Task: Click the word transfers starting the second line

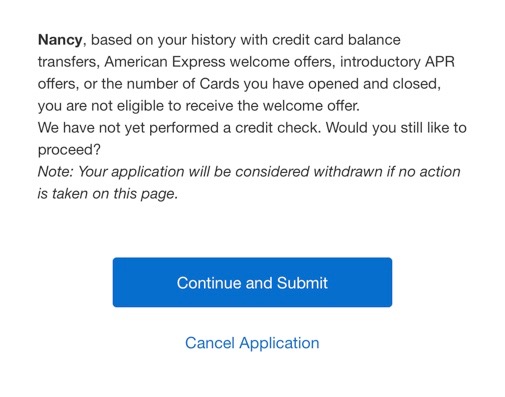Action: point(69,62)
